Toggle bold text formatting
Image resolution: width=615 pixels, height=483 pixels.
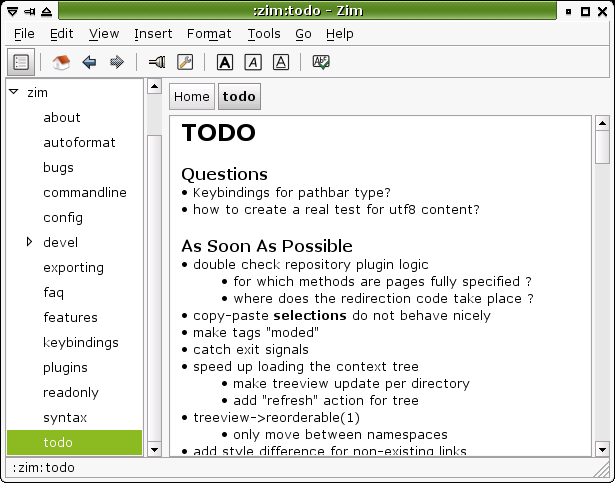[x=225, y=62]
